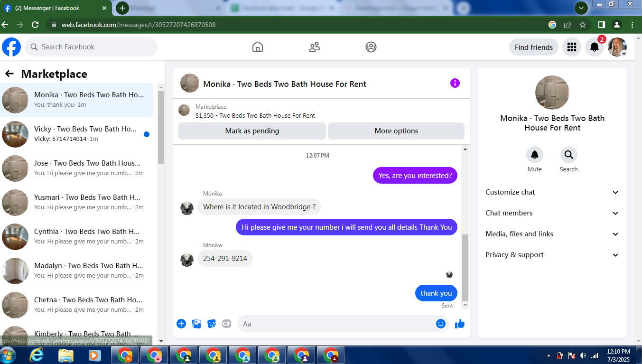Screen dimensions: 642x364
Task: Open the emoji picker smiley icon
Action: click(x=441, y=324)
